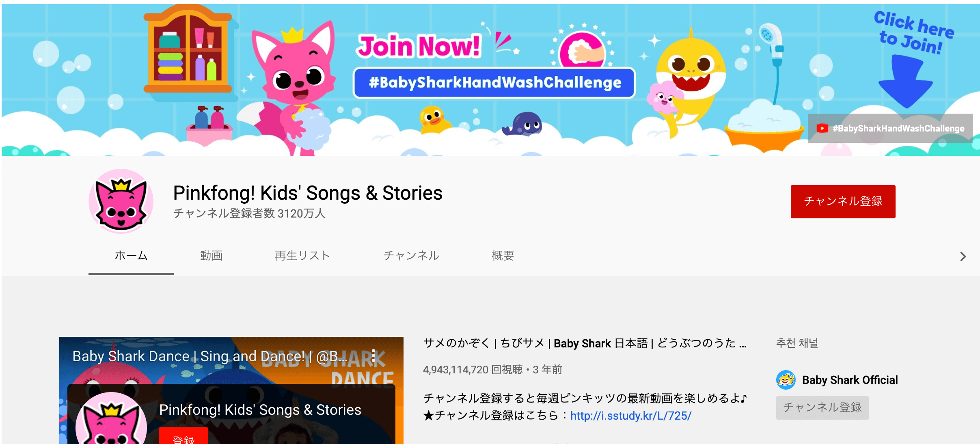Click the red 登録 button in the video overlay

183,436
